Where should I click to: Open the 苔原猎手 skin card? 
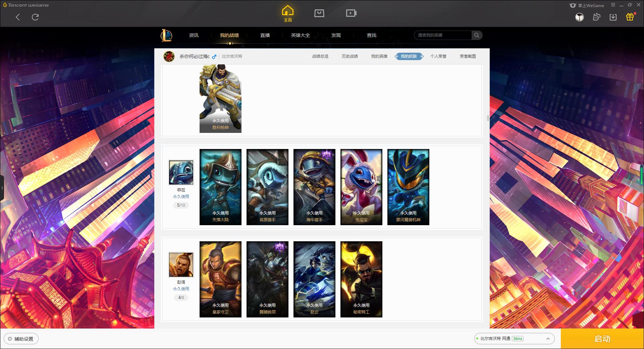[x=267, y=187]
